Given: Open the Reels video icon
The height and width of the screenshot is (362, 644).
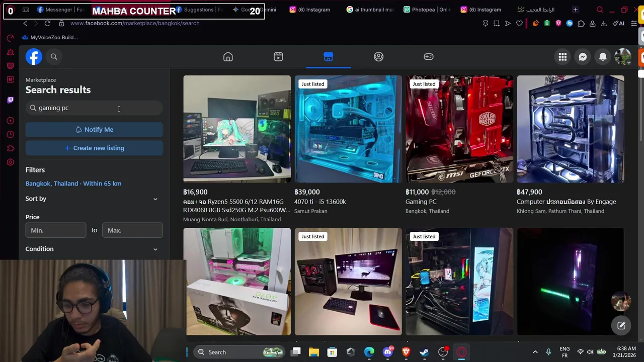Looking at the screenshot, I should (278, 57).
